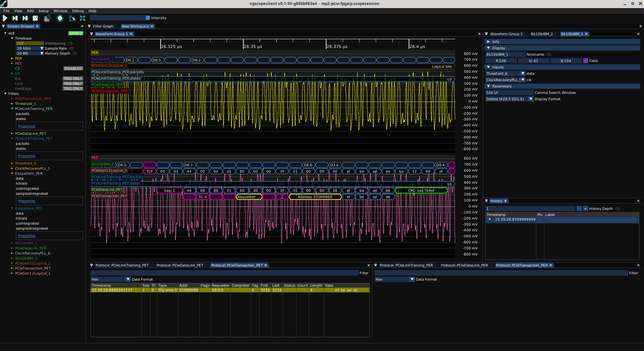The image size is (644, 351).
Task: Click Properties link under Eyepattern_PER
Action: (x=26, y=201)
